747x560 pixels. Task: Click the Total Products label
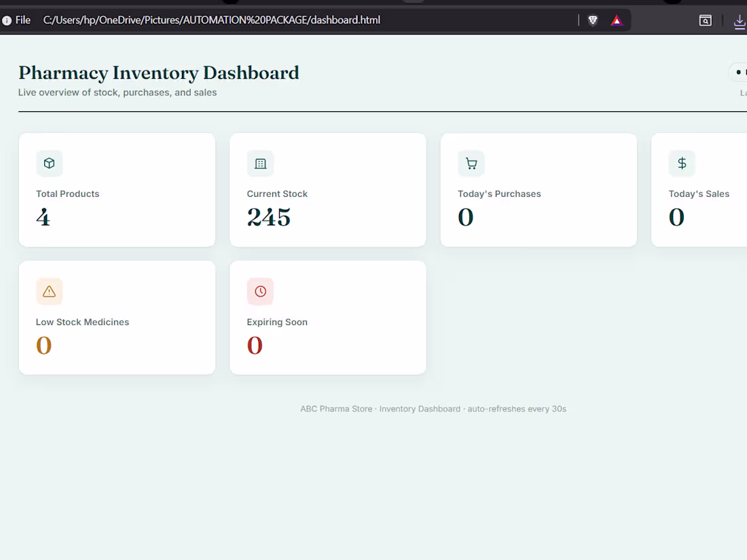(x=68, y=194)
